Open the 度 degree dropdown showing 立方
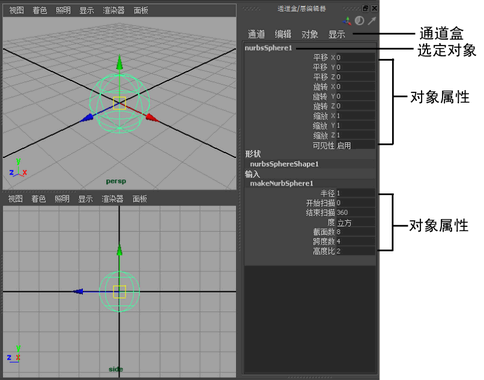484x380 pixels. pos(355,222)
